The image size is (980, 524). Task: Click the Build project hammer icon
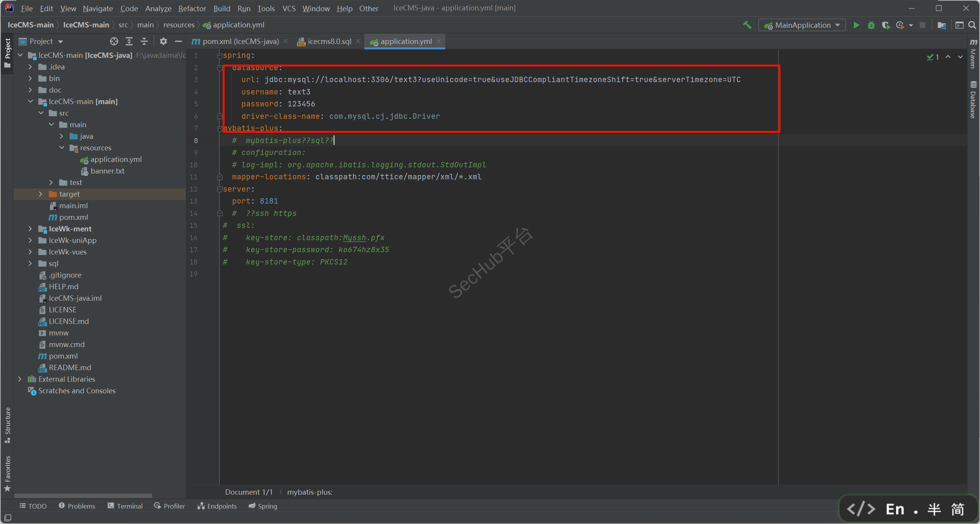(x=747, y=25)
